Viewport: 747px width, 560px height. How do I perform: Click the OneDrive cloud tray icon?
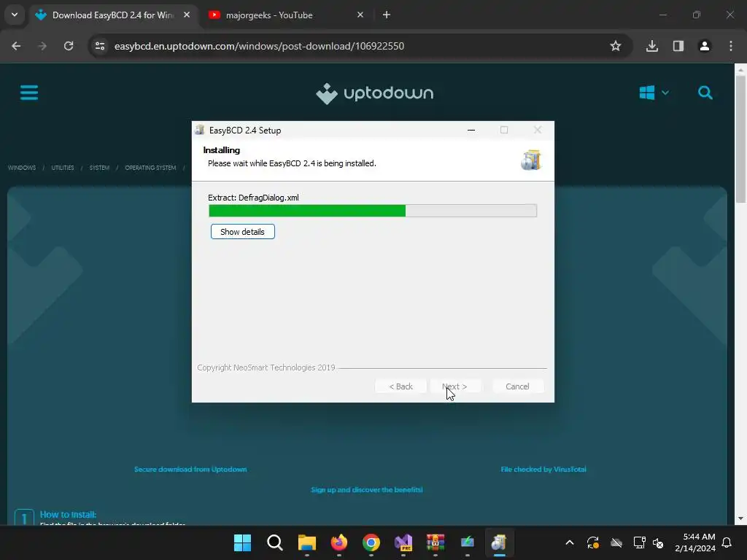tap(616, 542)
